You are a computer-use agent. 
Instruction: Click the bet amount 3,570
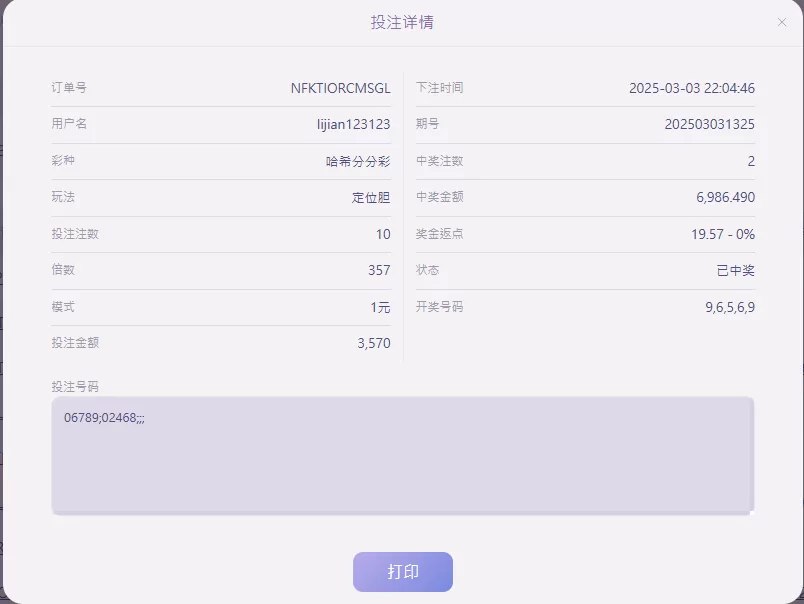(x=374, y=343)
